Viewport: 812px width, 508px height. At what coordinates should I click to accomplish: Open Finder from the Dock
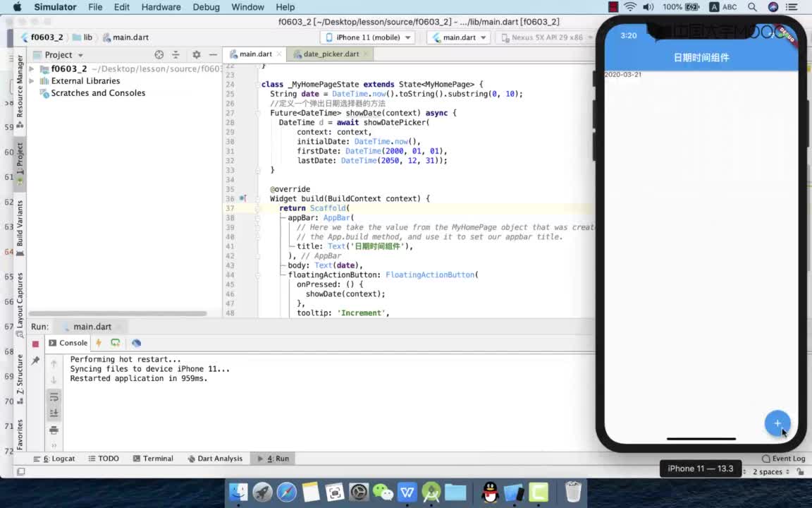[x=239, y=492]
